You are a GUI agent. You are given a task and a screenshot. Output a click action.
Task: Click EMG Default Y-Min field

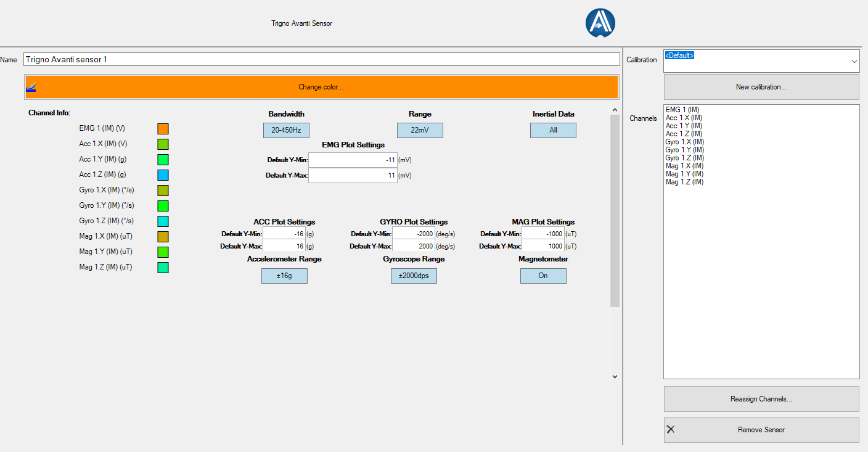click(x=353, y=160)
